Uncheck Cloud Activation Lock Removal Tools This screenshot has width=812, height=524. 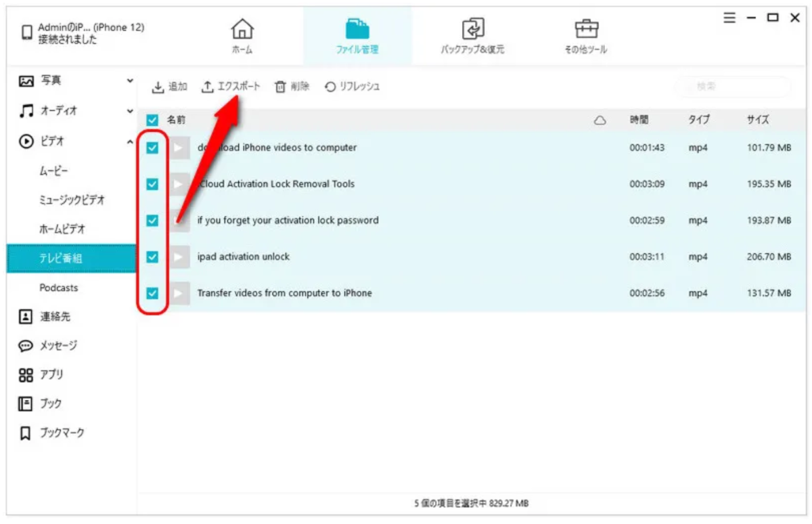[x=152, y=183]
